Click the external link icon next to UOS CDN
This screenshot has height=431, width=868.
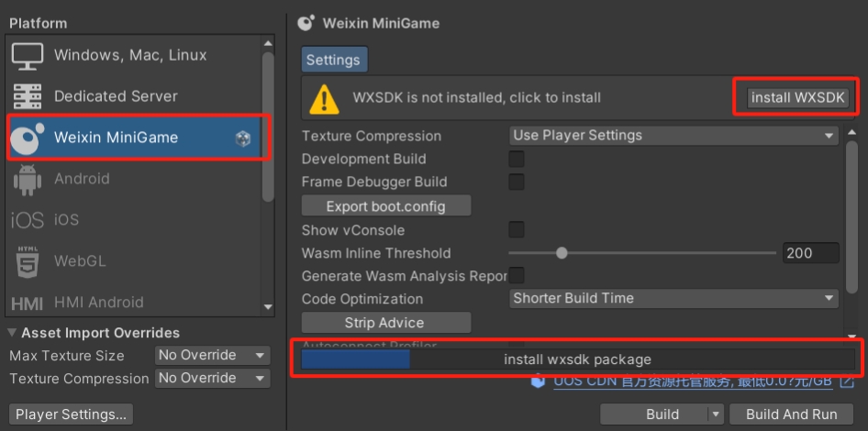tap(847, 381)
